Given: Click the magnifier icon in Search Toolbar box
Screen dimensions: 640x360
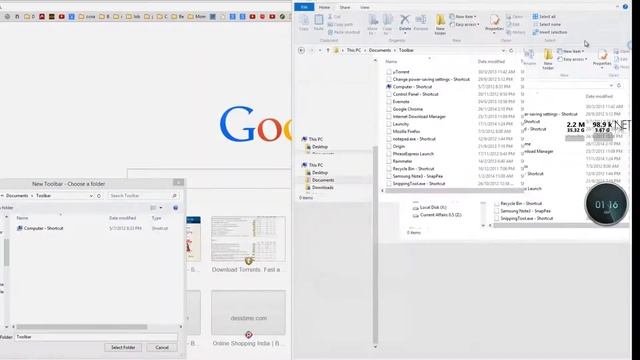Looking at the screenshot, I should coord(174,196).
